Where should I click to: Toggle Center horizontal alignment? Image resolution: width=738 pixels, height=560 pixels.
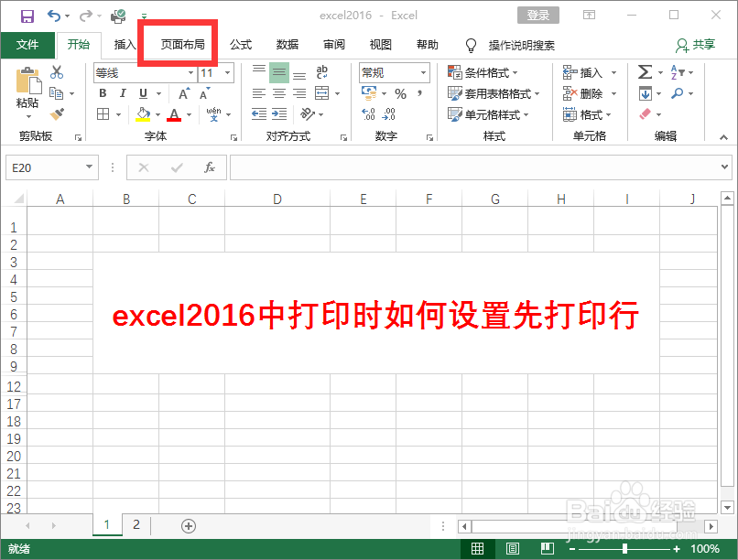click(279, 93)
